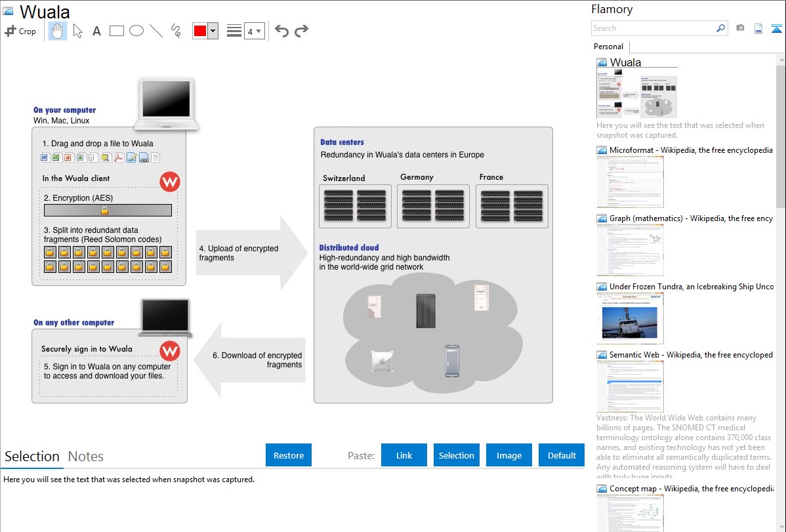786x532 pixels.
Task: Open the Microformat Wikipedia snapshot thumbnail
Action: 630,182
